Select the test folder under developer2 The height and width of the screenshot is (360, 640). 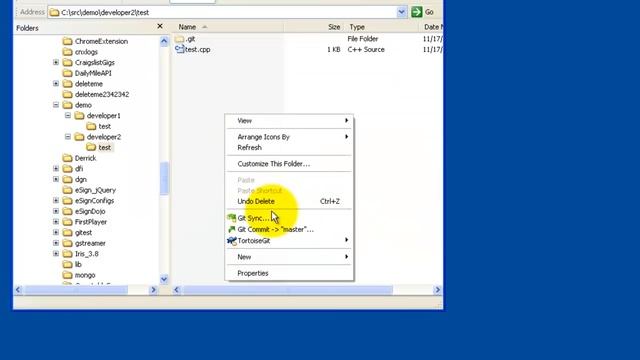(104, 147)
